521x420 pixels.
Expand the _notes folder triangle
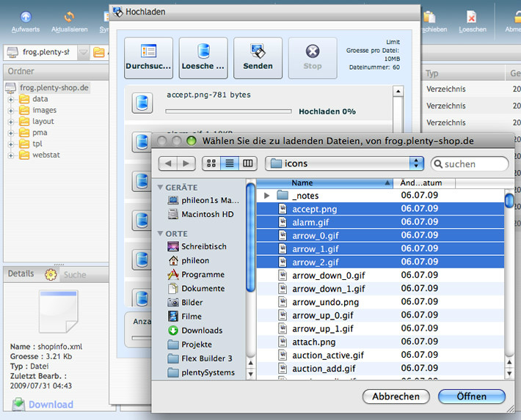266,196
